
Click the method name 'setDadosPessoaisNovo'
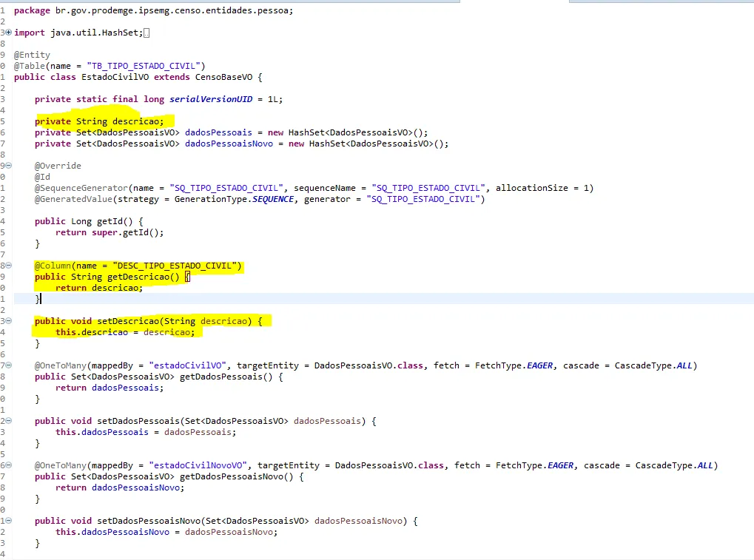coord(149,521)
